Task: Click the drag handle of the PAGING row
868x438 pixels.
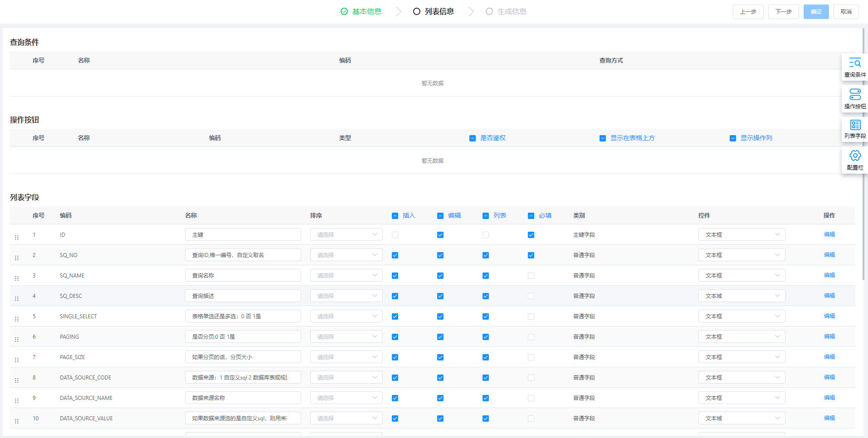Action: [x=17, y=339]
